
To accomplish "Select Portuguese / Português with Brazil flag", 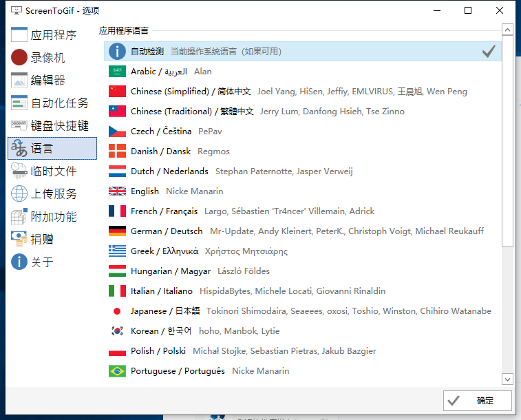I will [303, 371].
